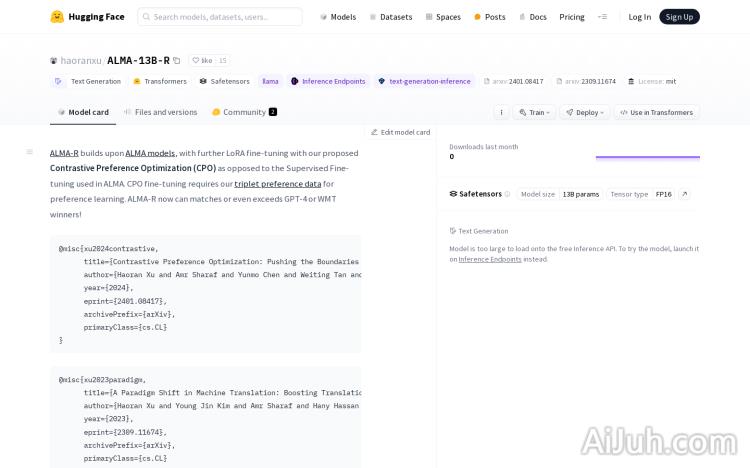This screenshot has width=750, height=468.
Task: Open the Community tab
Action: pos(244,112)
